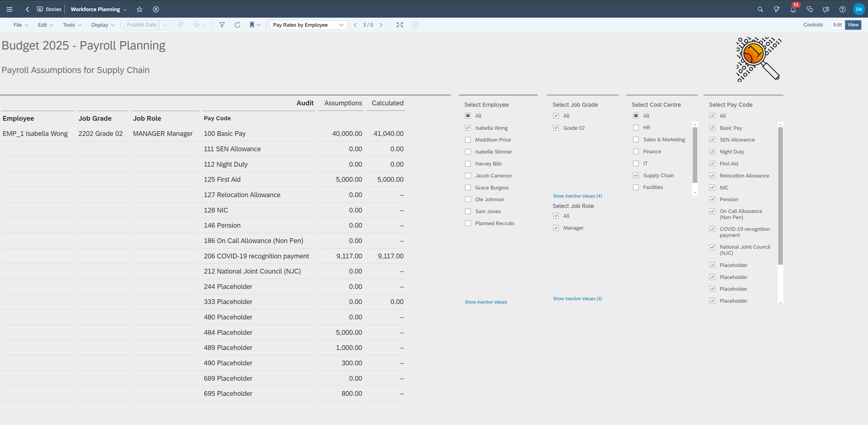Screen dimensions: 868x425
Task: Enable the HR cost centre checkbox
Action: click(x=636, y=128)
